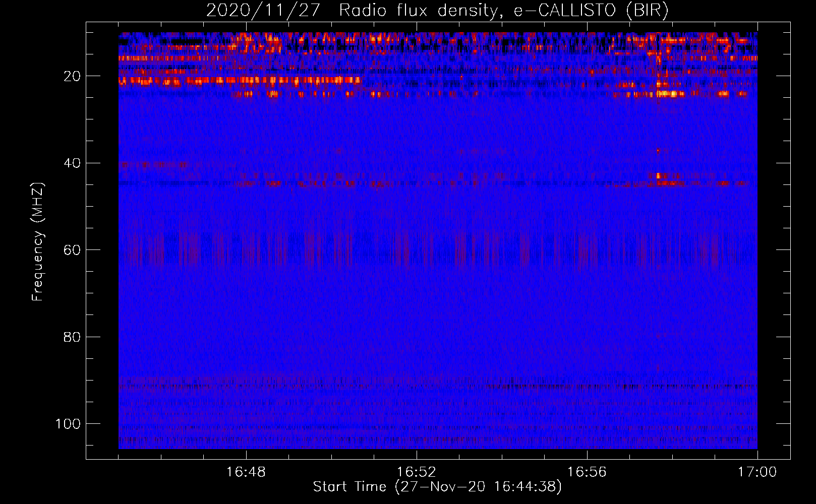Click the 16:52 time tick label
This screenshot has width=816, height=504.
(417, 472)
